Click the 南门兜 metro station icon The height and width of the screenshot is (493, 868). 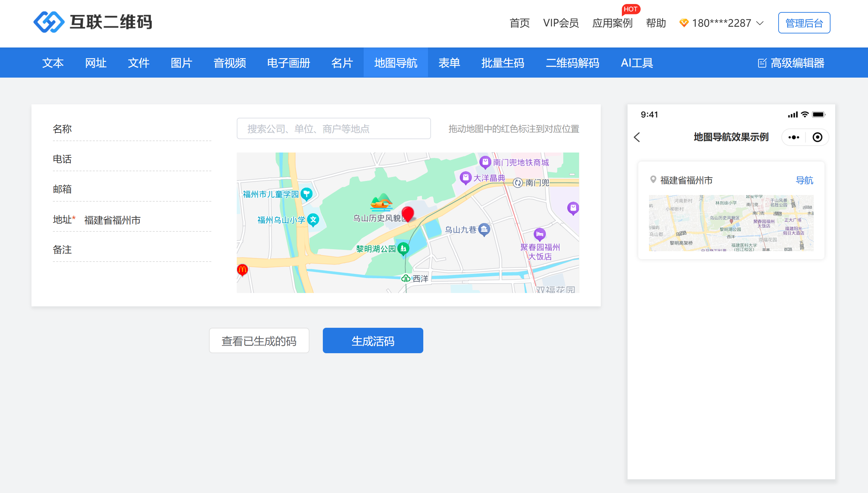pos(517,183)
